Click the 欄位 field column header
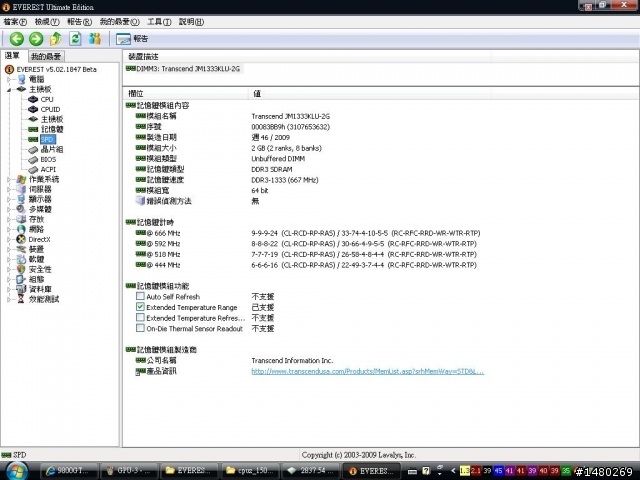 (x=186, y=93)
